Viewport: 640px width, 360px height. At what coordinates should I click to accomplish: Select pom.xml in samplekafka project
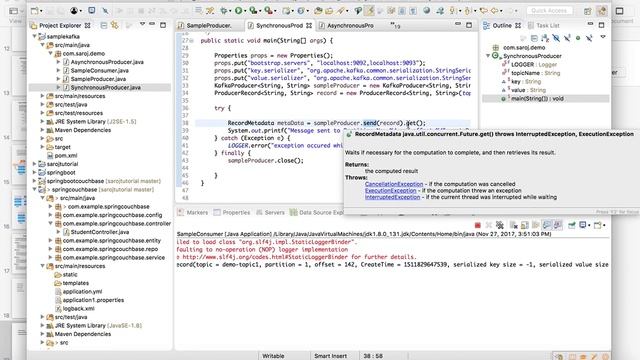[66, 156]
